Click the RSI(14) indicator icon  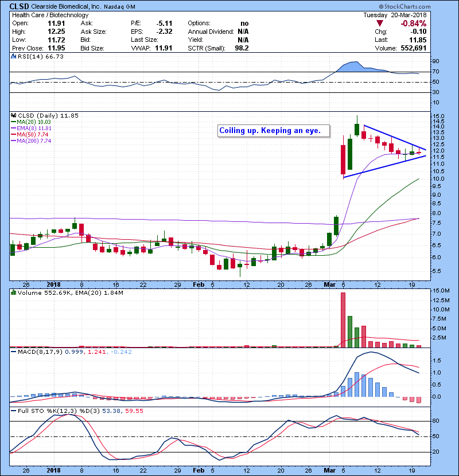(13, 56)
